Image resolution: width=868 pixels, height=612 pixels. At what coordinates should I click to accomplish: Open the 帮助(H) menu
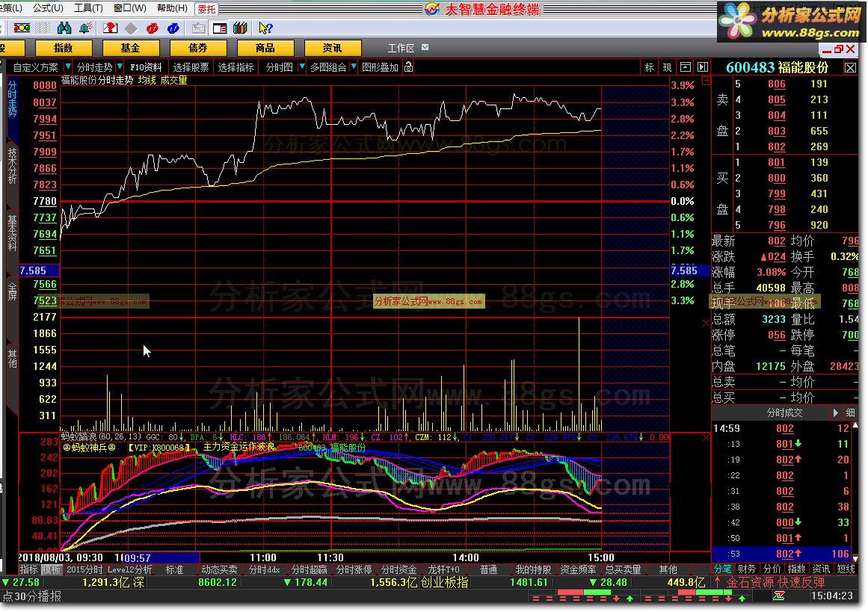[172, 8]
